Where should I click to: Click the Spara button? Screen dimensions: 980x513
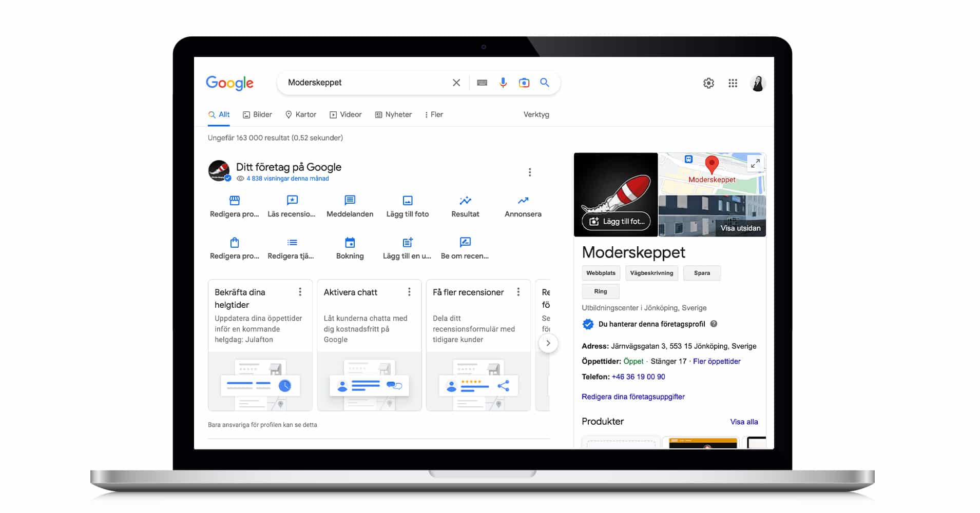[x=702, y=273]
